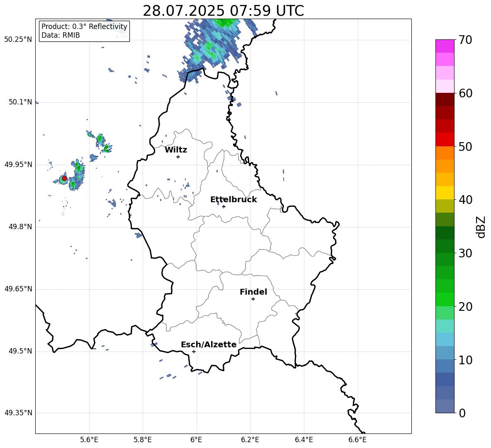This screenshot has width=491, height=448.
Task: Click the dark maroon swatch below 60
Action: pos(445,99)
